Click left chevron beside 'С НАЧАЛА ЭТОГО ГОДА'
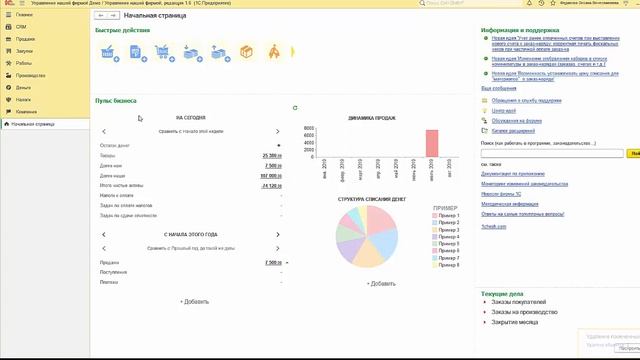 pyautogui.click(x=104, y=235)
